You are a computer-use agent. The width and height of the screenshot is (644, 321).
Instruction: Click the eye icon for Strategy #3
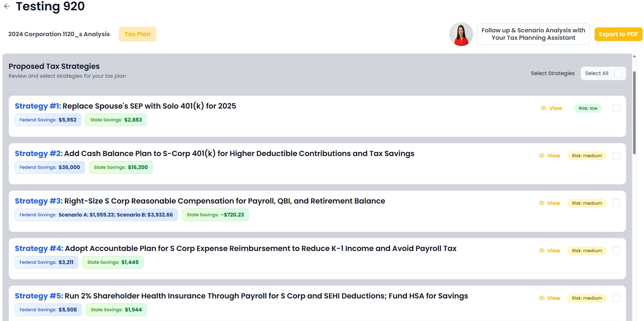(542, 203)
